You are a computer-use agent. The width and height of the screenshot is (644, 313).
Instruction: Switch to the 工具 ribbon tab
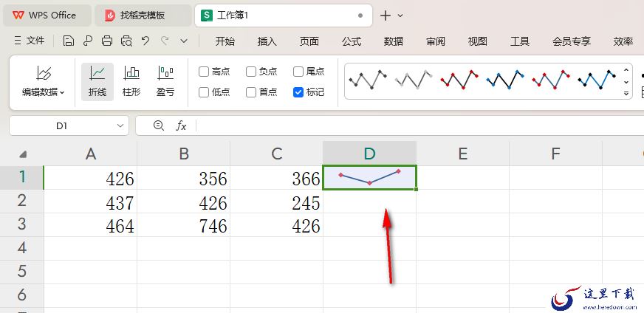(x=520, y=41)
